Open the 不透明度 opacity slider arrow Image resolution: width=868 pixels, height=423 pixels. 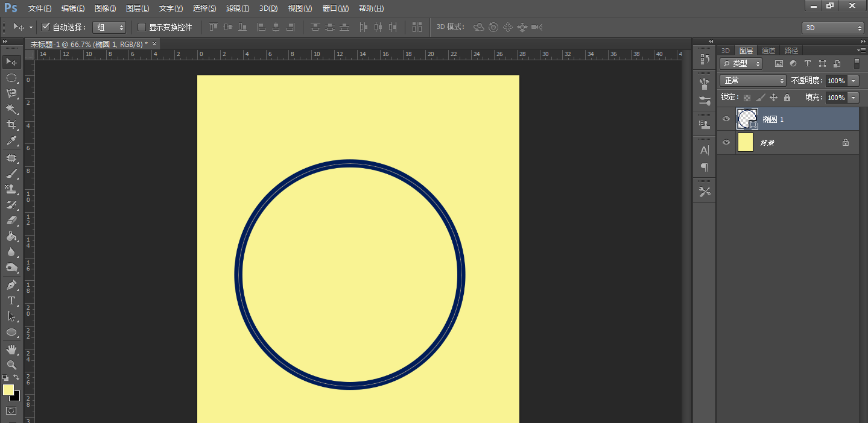click(x=853, y=80)
